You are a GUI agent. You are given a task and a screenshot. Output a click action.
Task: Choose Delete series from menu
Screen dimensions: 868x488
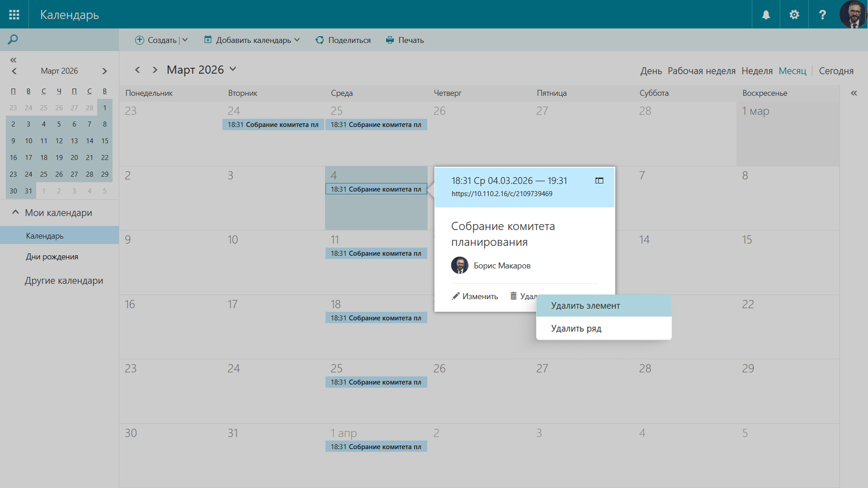tap(576, 328)
